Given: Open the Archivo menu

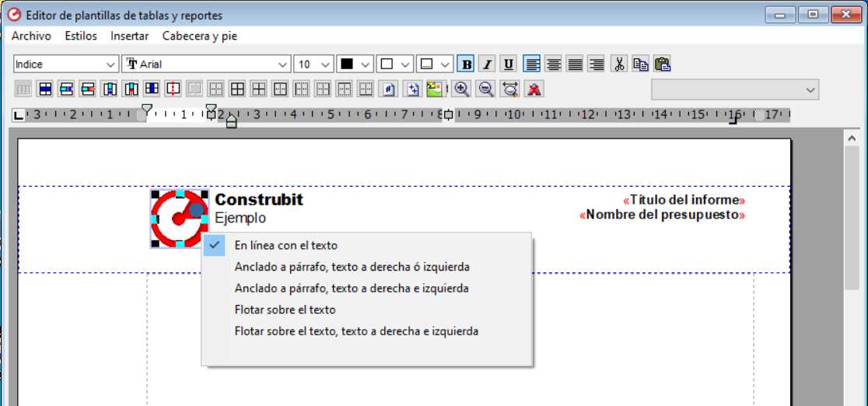Looking at the screenshot, I should tap(32, 36).
